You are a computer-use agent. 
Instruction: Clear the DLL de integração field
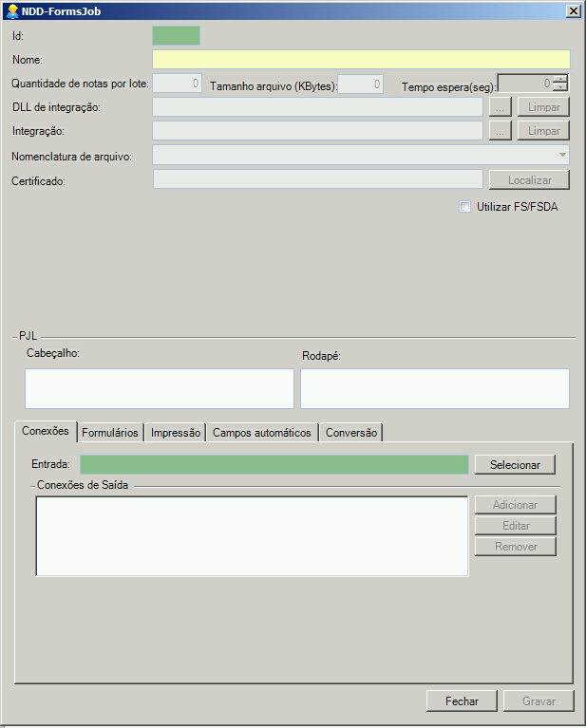click(543, 107)
